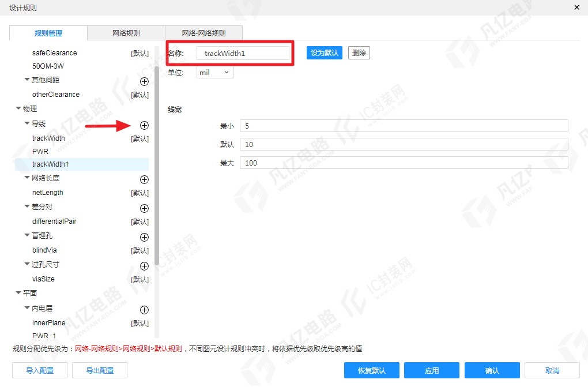Screen dimensions: 588x387
Task: Select the differentialPair rule
Action: [x=54, y=221]
